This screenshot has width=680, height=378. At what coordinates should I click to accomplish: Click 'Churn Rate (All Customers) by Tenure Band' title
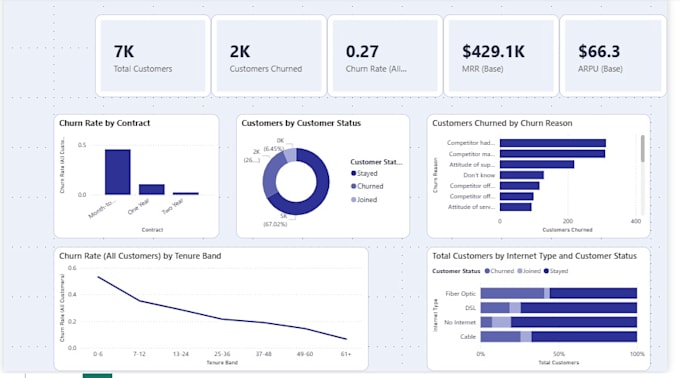pos(140,256)
